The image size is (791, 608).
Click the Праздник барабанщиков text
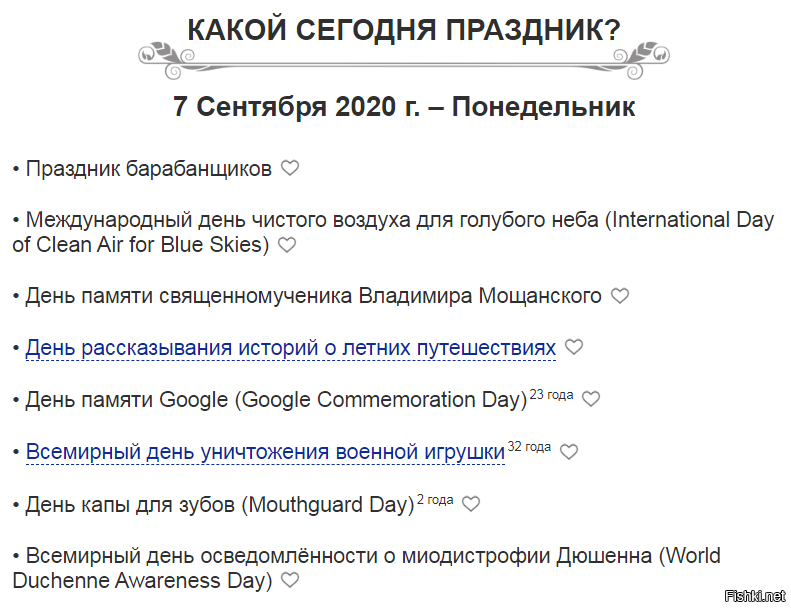click(x=148, y=169)
